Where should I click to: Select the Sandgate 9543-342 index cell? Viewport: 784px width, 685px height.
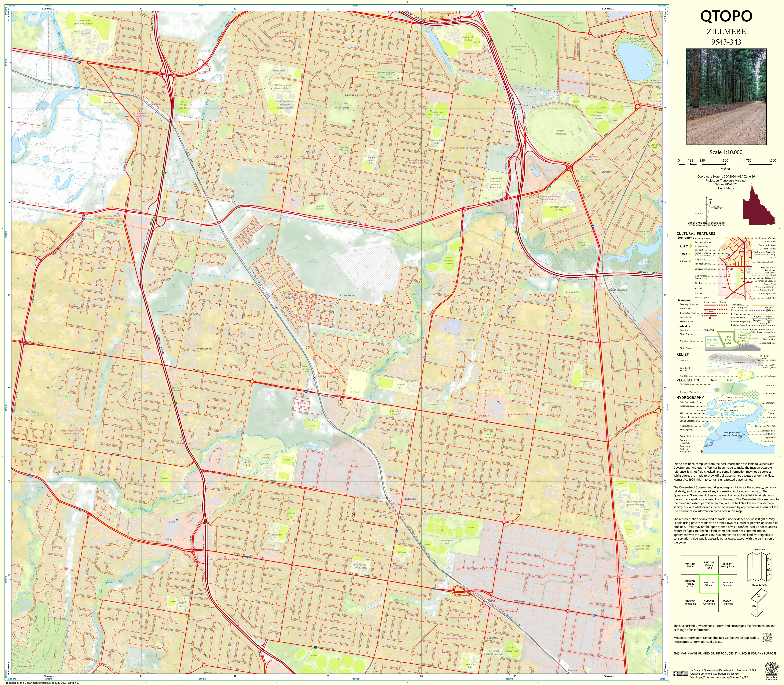(x=727, y=584)
